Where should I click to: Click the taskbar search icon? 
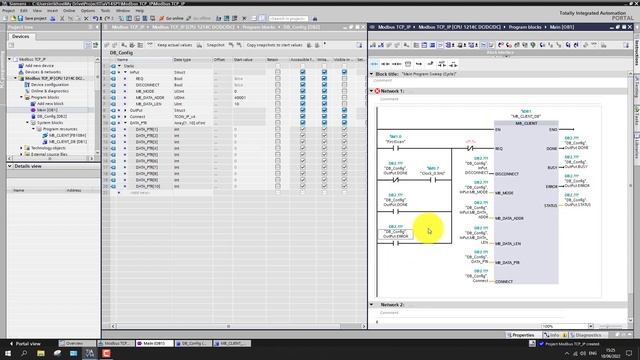[24, 353]
